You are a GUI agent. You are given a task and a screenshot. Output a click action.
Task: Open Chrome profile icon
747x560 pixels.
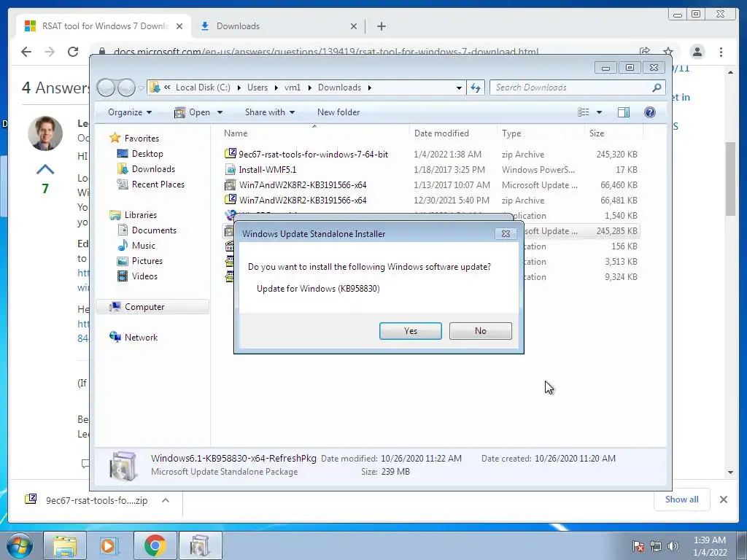coord(697,52)
